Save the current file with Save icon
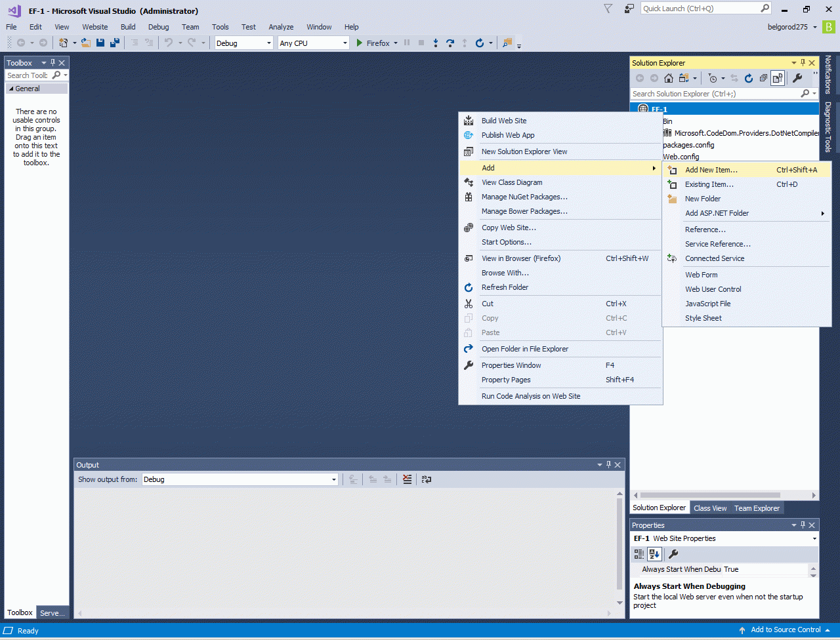840x640 pixels. (x=100, y=43)
